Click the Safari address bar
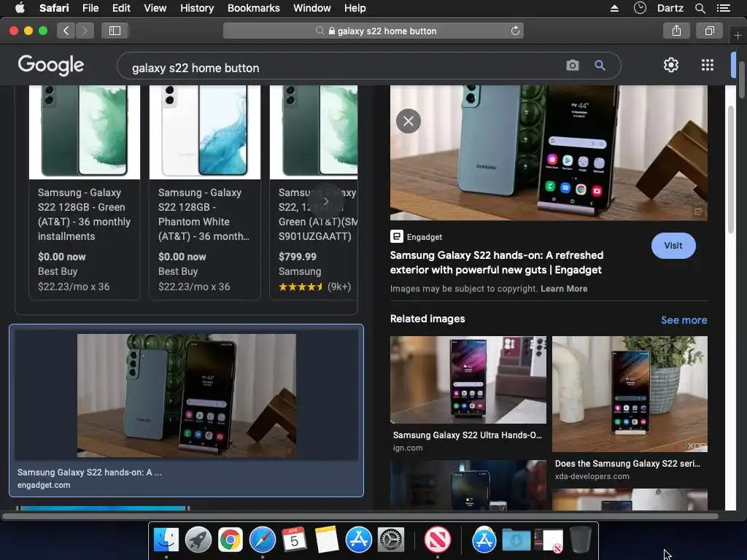The height and width of the screenshot is (560, 747). (373, 31)
